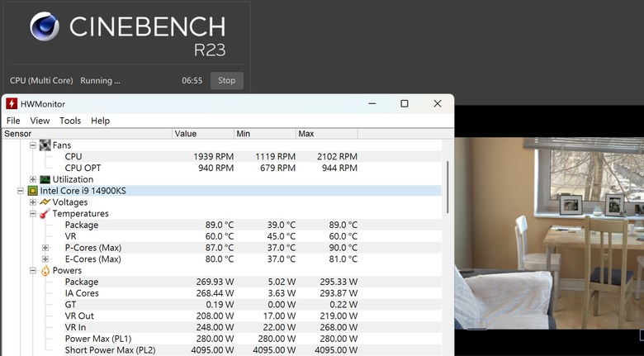Click the Temperatures thermometer icon
The height and width of the screenshot is (356, 644).
click(x=45, y=213)
